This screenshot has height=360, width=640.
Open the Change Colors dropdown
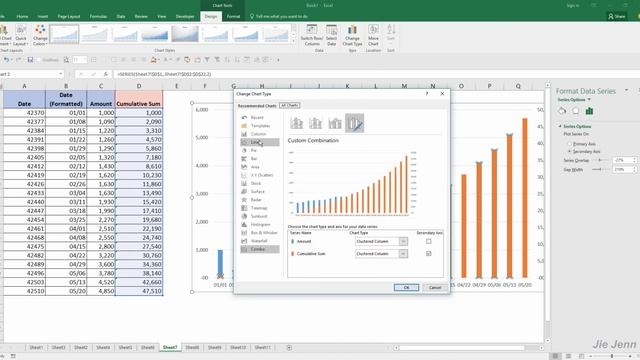(40, 35)
